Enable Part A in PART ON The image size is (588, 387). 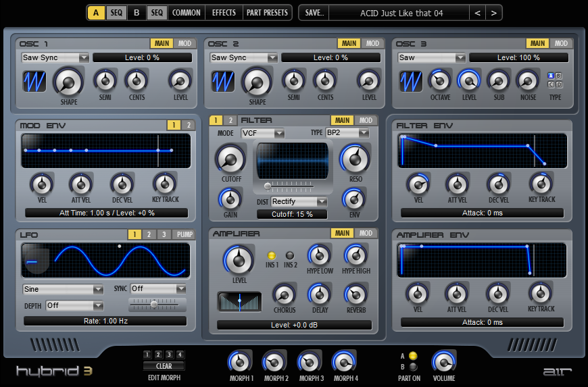click(x=413, y=356)
